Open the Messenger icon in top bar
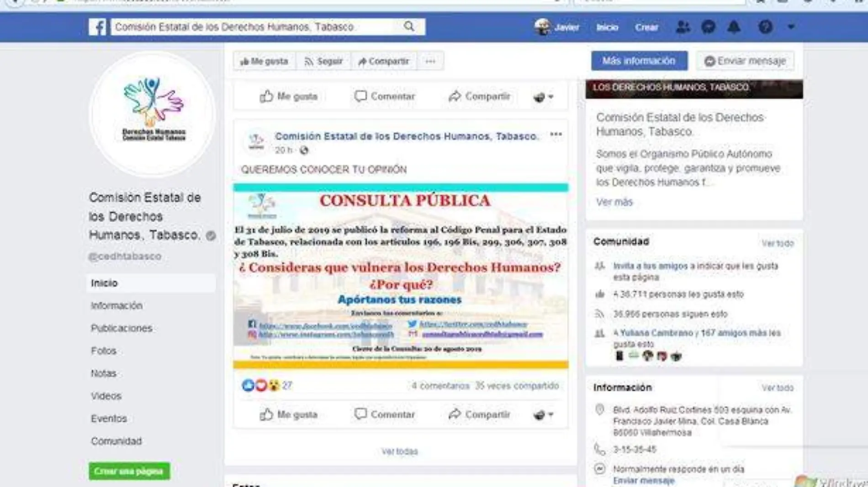Viewport: 868px width, 487px height. (x=708, y=27)
